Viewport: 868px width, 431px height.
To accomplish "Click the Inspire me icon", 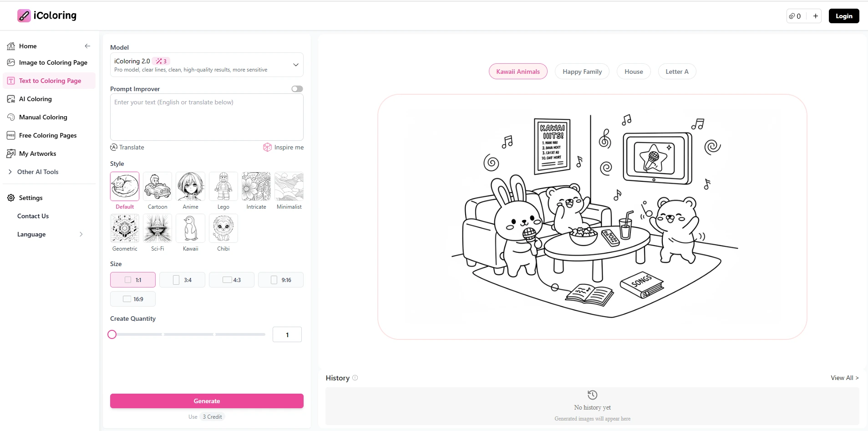I will [267, 147].
